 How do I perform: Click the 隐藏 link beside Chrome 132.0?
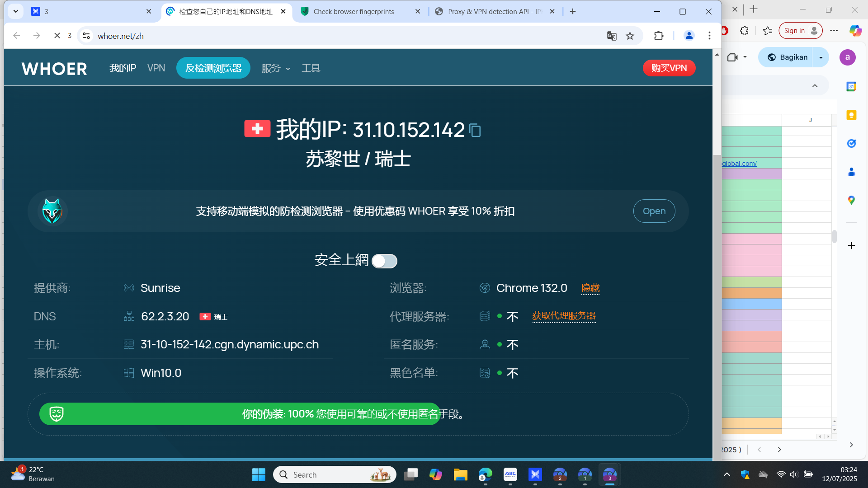(590, 288)
